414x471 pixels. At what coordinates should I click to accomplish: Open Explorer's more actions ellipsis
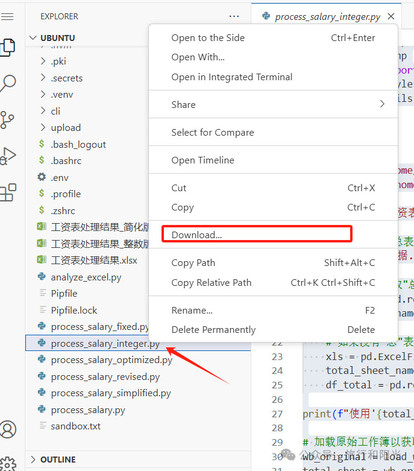[234, 16]
